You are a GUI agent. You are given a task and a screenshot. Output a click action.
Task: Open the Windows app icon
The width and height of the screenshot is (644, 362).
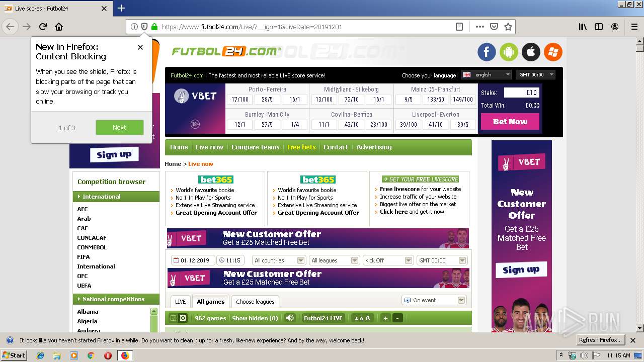tap(553, 52)
